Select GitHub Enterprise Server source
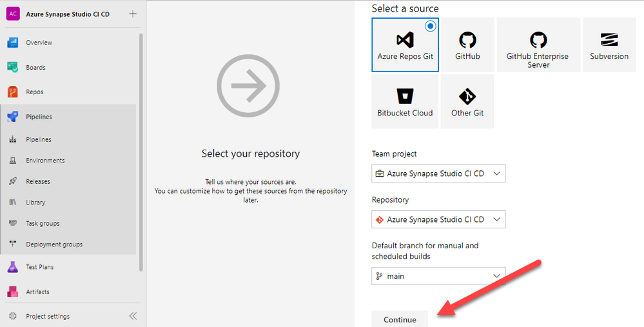The height and width of the screenshot is (327, 644). 538,45
